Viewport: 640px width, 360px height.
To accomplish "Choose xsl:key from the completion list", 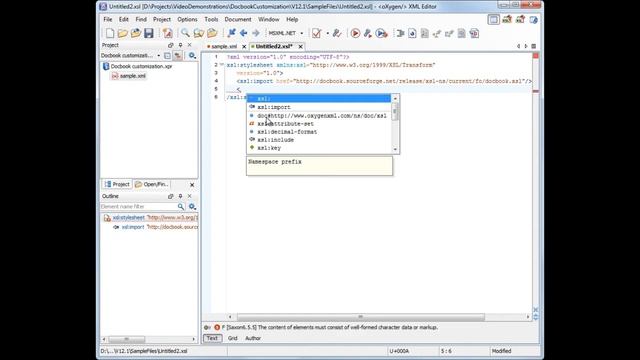I will (x=269, y=148).
